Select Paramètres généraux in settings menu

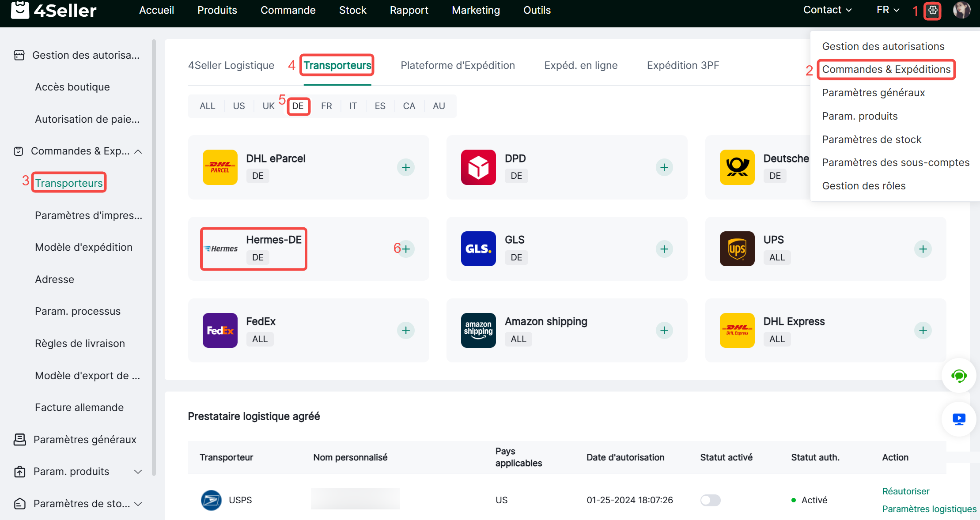pyautogui.click(x=873, y=93)
